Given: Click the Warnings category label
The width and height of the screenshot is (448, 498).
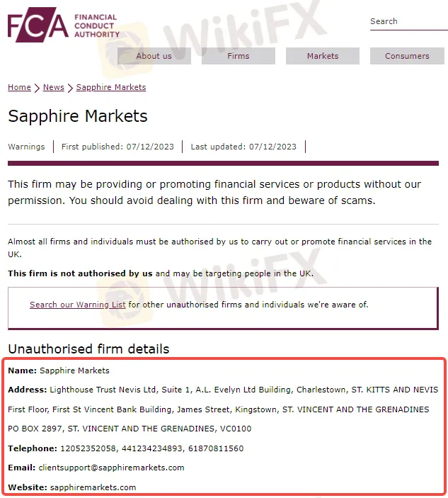Looking at the screenshot, I should [26, 147].
